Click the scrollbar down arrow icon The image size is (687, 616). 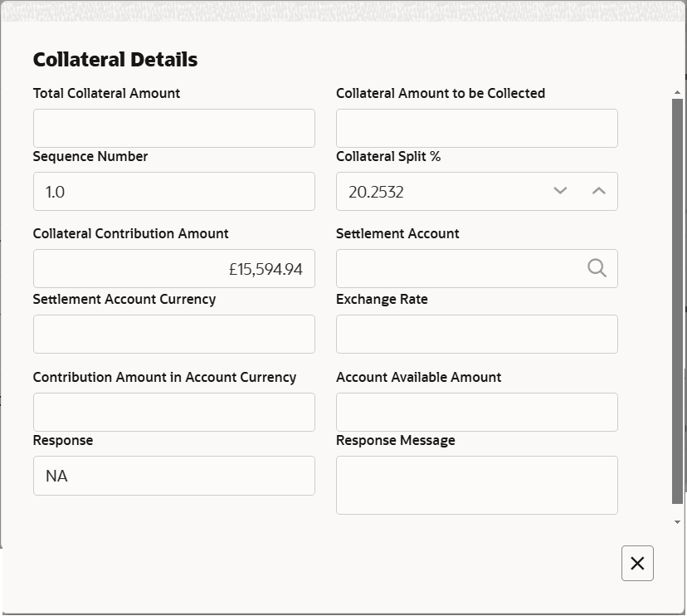pos(676,522)
